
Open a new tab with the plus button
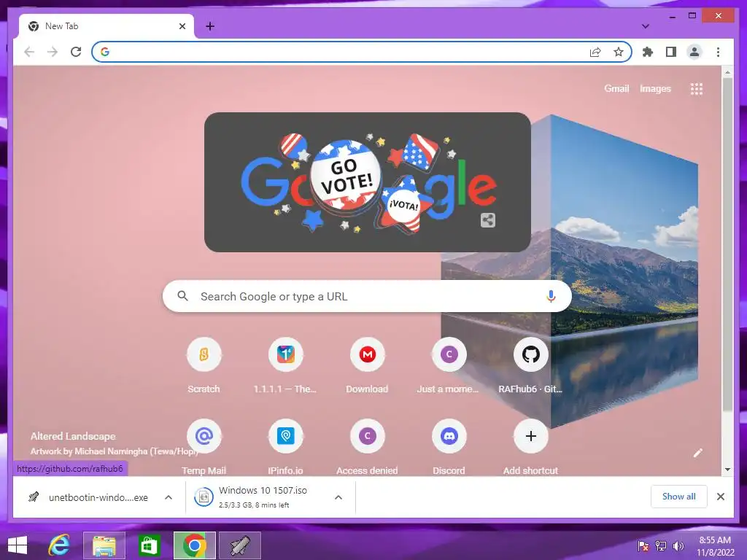pos(210,26)
